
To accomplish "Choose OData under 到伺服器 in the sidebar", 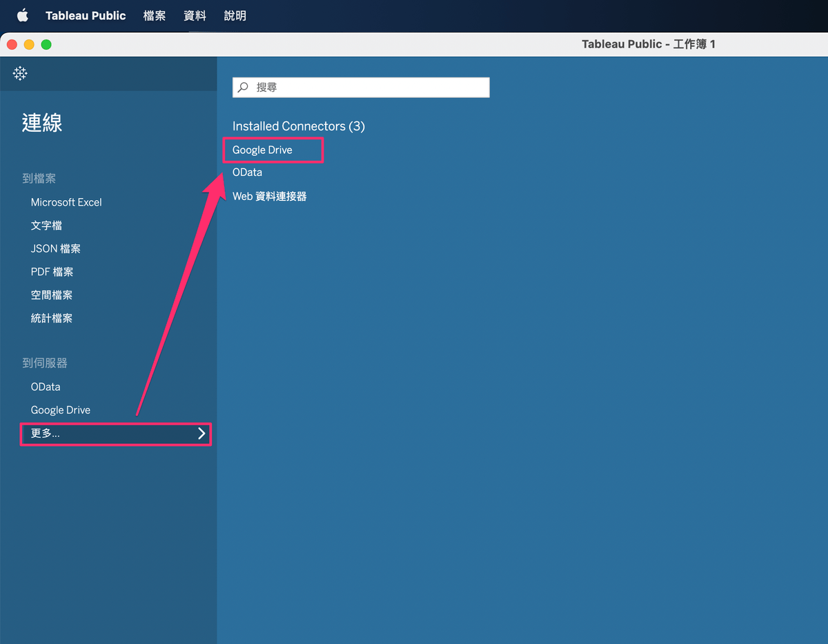I will tap(46, 387).
